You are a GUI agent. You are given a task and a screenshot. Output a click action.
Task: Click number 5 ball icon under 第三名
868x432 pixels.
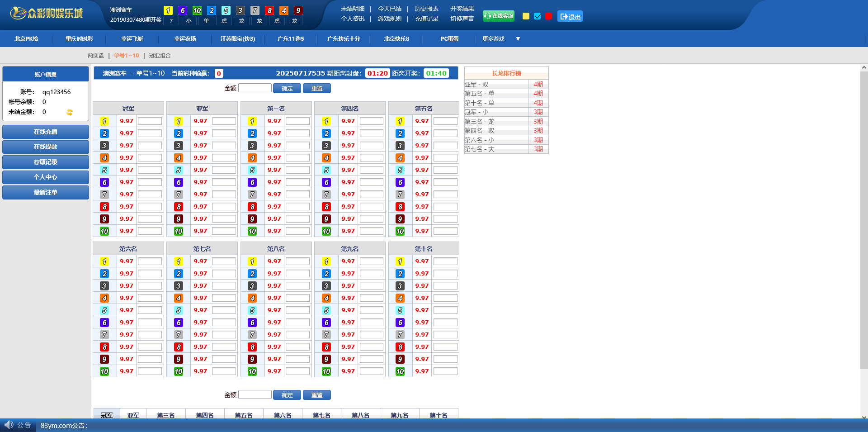252,170
